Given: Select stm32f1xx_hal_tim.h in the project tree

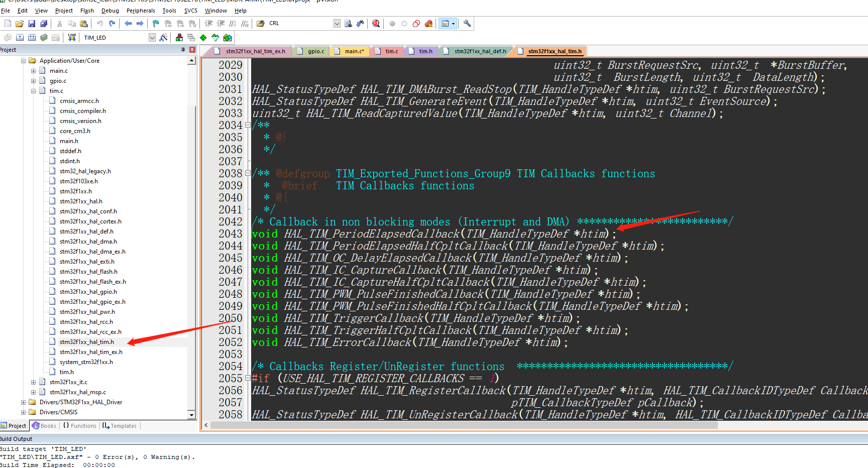Looking at the screenshot, I should point(86,342).
